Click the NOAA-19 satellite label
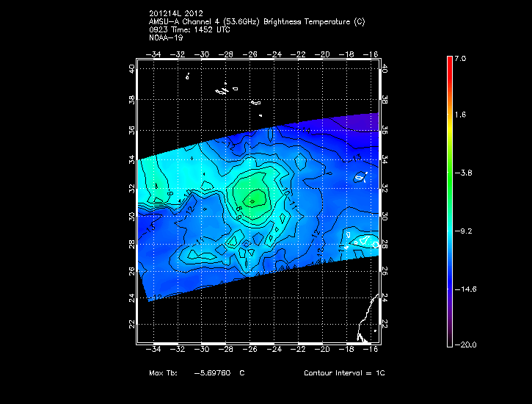532x404 pixels. (164, 36)
